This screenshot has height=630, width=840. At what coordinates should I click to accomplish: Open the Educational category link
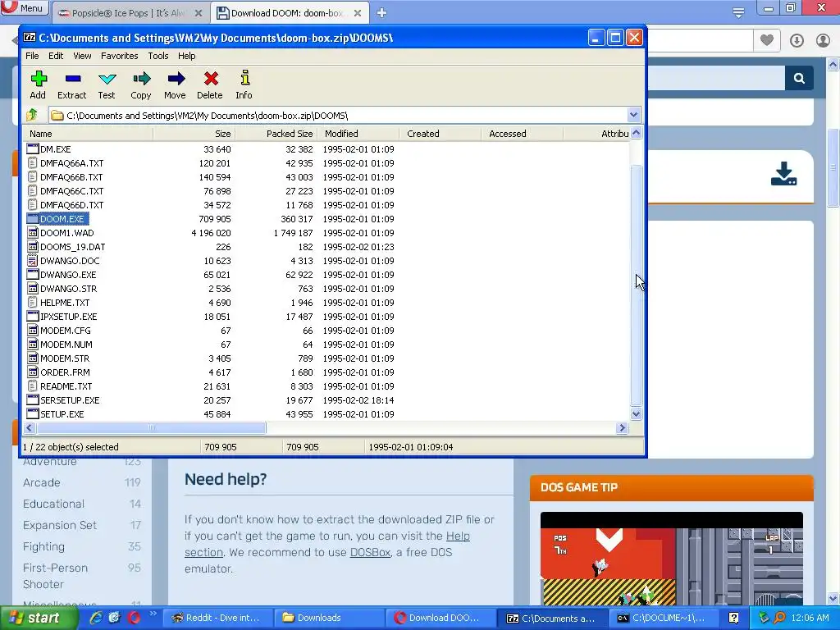(x=53, y=504)
